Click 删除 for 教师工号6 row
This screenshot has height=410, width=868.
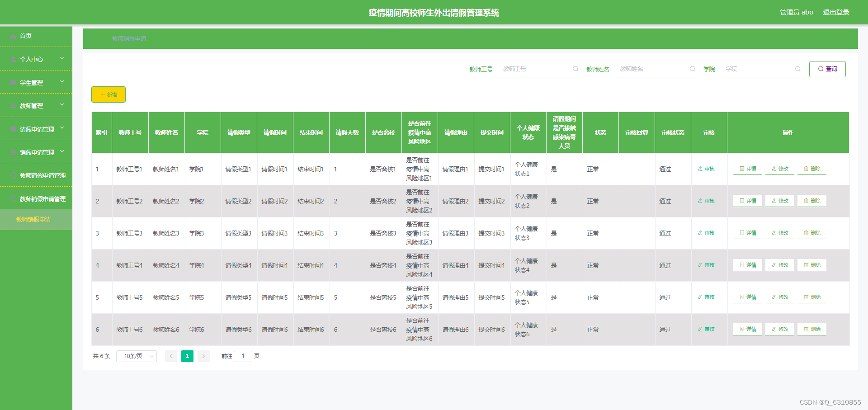coord(812,329)
